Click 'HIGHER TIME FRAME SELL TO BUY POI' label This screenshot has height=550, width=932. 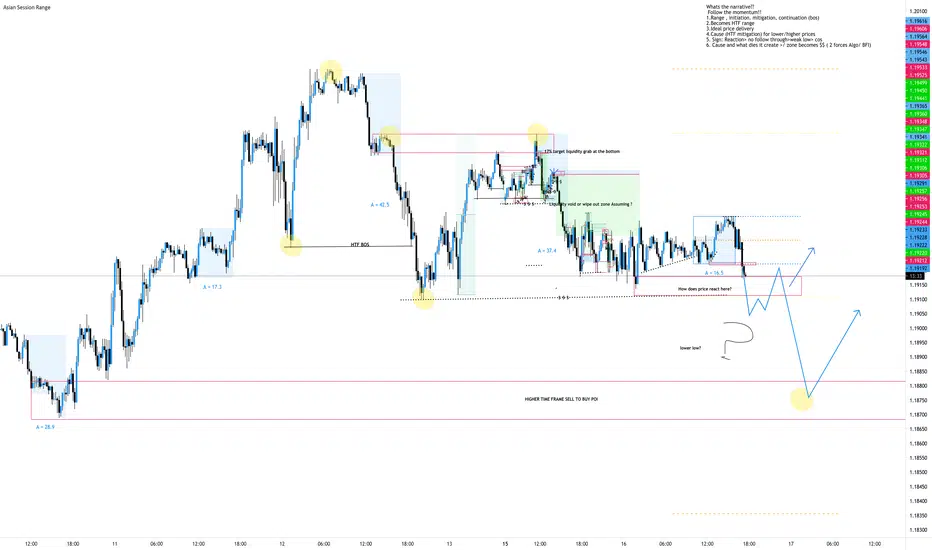(561, 399)
